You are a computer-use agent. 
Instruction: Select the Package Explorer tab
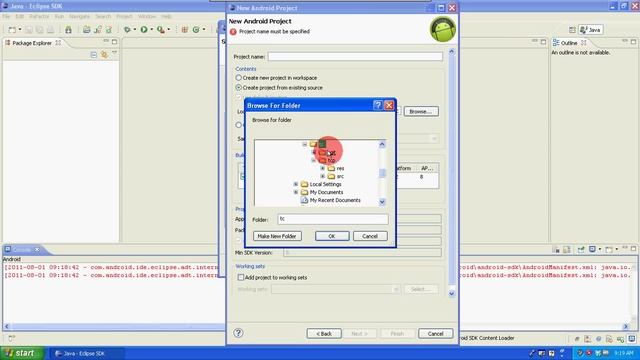point(32,43)
